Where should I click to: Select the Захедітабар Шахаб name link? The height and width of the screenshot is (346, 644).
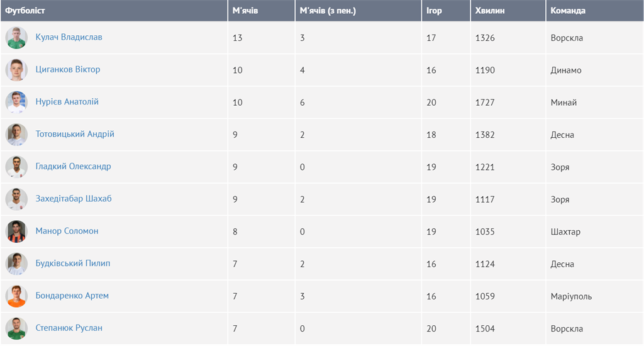(74, 199)
